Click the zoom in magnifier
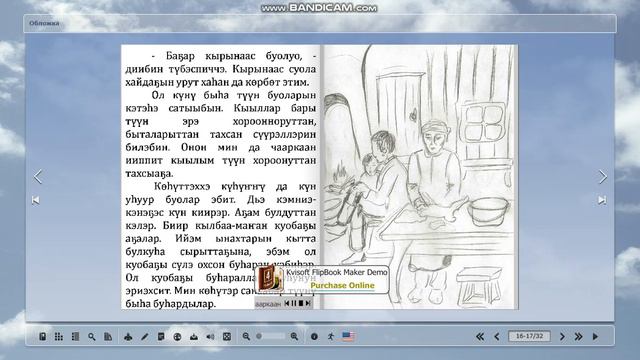This screenshot has height=360, width=640. tap(294, 336)
